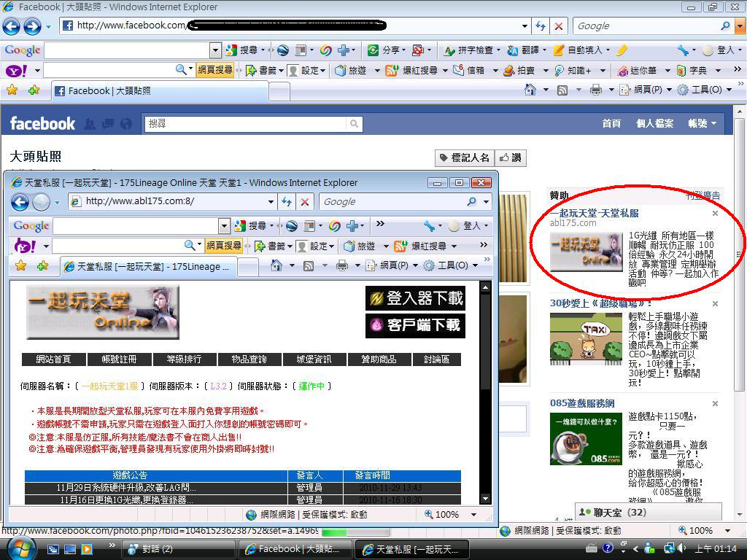The height and width of the screenshot is (560, 747).
Task: Open 網站首頁 menu on abl175 site
Action: (54, 359)
